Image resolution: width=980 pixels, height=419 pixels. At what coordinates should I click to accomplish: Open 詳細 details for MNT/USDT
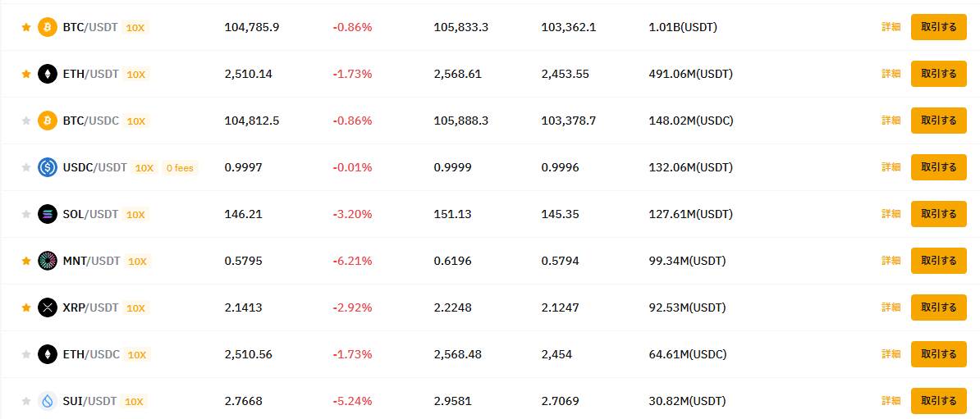pyautogui.click(x=891, y=261)
